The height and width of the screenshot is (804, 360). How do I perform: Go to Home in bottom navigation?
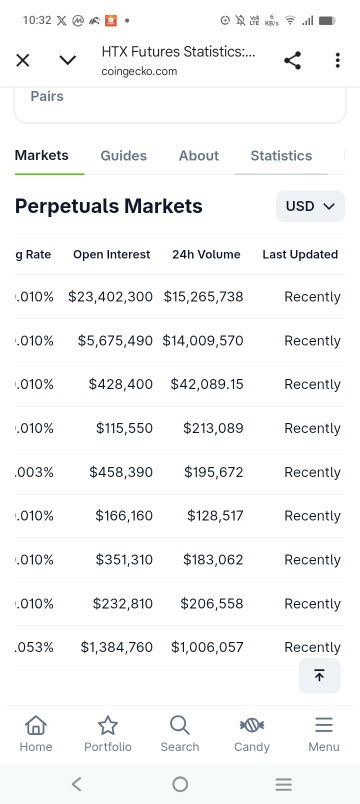pyautogui.click(x=36, y=734)
